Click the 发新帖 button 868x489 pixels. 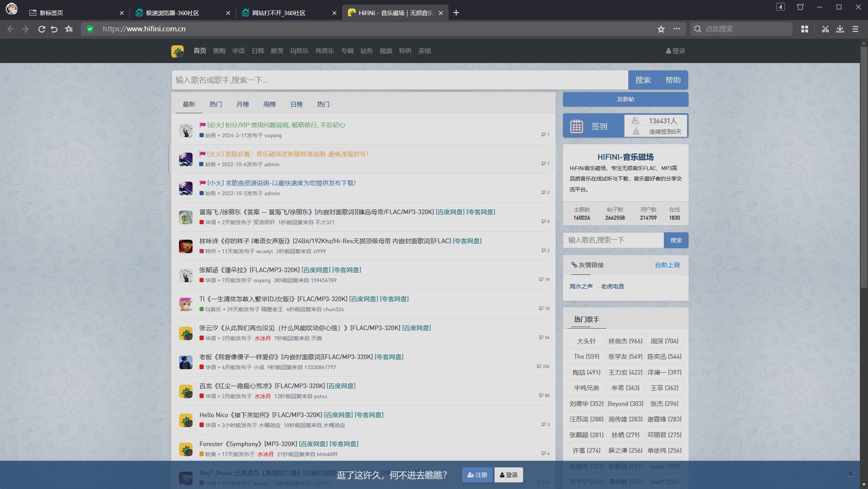(626, 99)
